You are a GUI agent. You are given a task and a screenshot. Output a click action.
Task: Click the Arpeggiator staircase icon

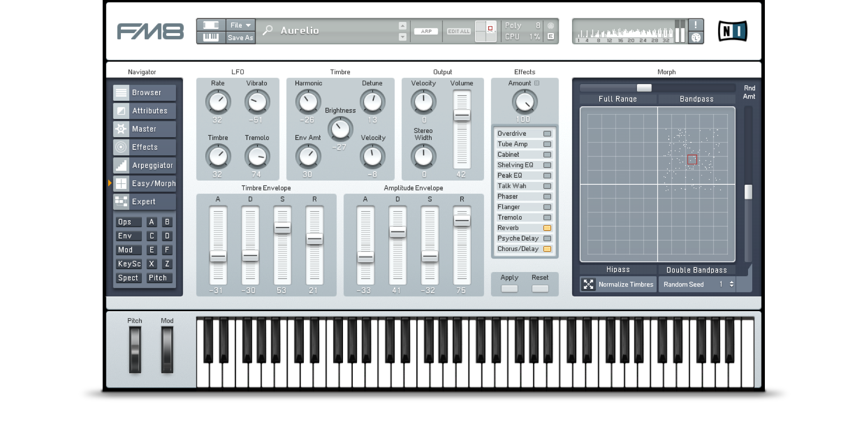coord(121,166)
